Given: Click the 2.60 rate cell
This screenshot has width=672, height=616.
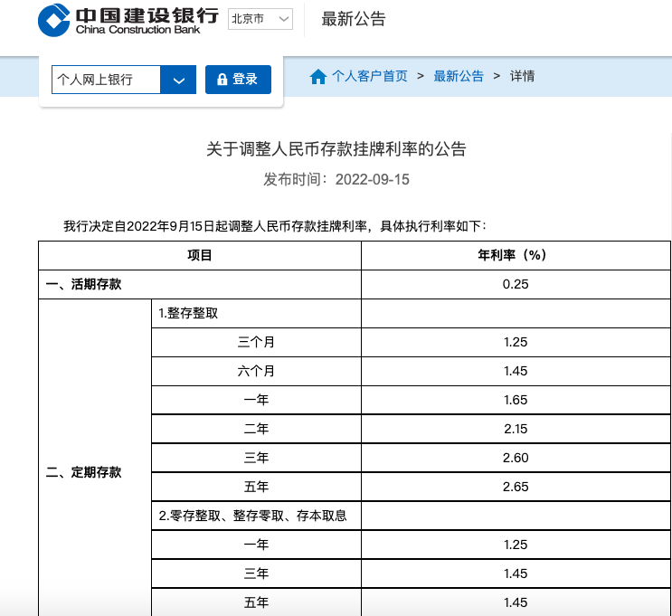Looking at the screenshot, I should (x=516, y=458).
